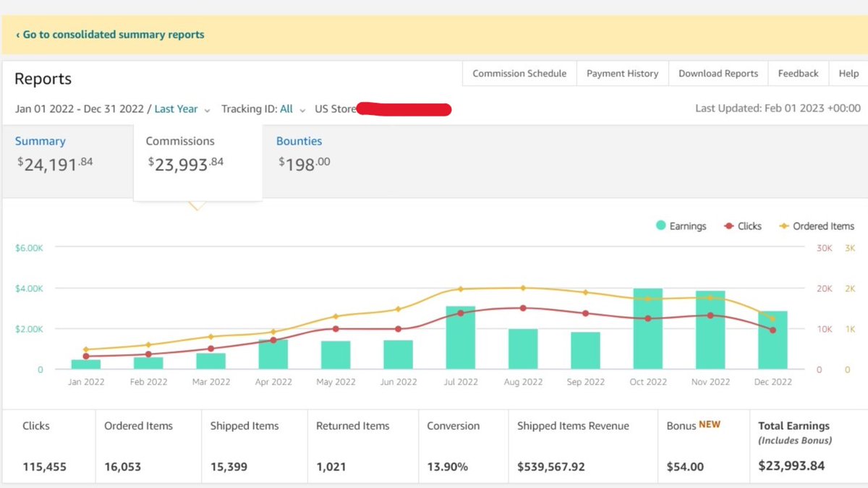Click the Aug 2022 earnings bar
Screen dimensions: 868x488
(523, 349)
